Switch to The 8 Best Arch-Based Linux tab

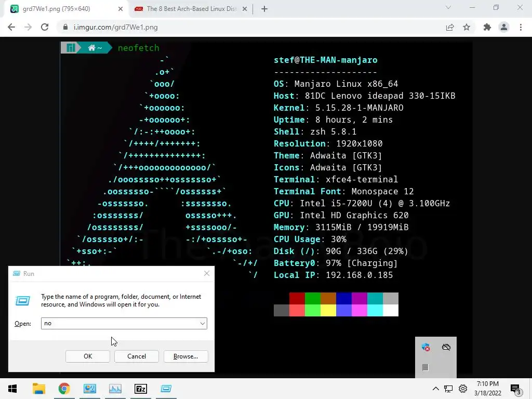pyautogui.click(x=191, y=9)
